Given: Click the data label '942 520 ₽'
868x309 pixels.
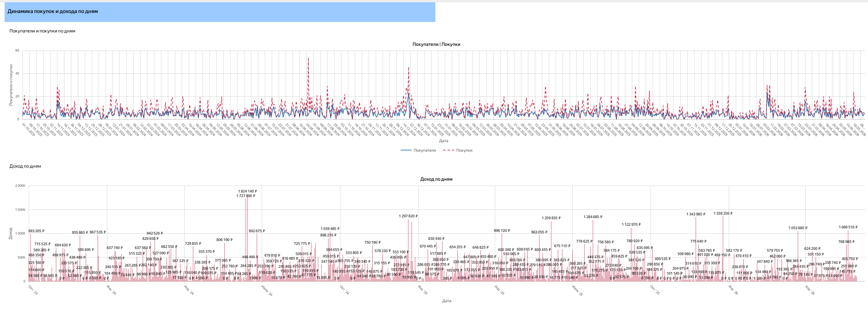Looking at the screenshot, I should (x=155, y=233).
